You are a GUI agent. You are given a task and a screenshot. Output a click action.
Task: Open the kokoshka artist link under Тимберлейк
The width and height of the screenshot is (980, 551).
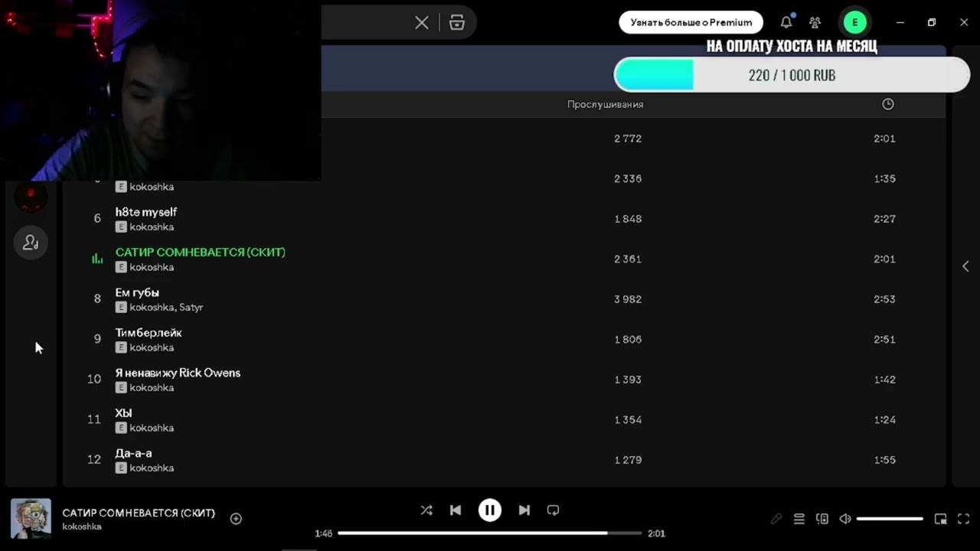pyautogui.click(x=152, y=347)
